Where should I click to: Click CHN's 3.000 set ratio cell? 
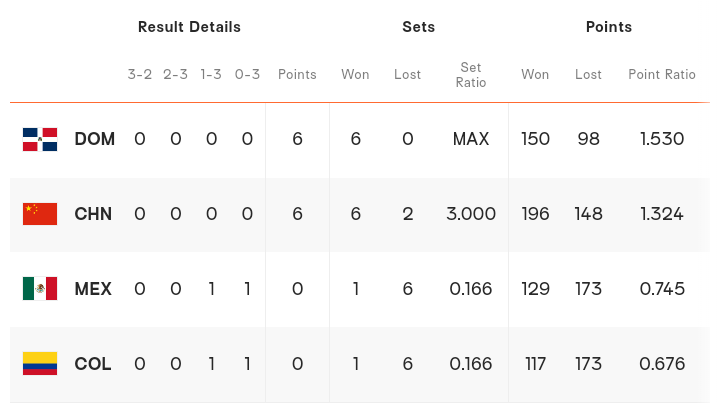pyautogui.click(x=471, y=214)
